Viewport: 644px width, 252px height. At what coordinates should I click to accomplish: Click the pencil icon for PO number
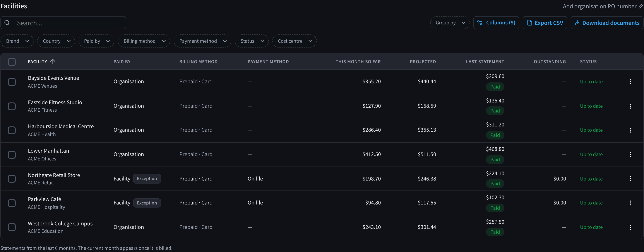tap(641, 6)
